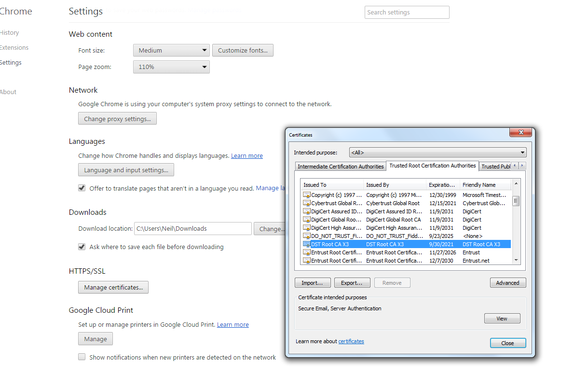Select expiration date 12/15/2021 cell
Image resolution: width=588 pixels, height=376 pixels.
coord(442,203)
